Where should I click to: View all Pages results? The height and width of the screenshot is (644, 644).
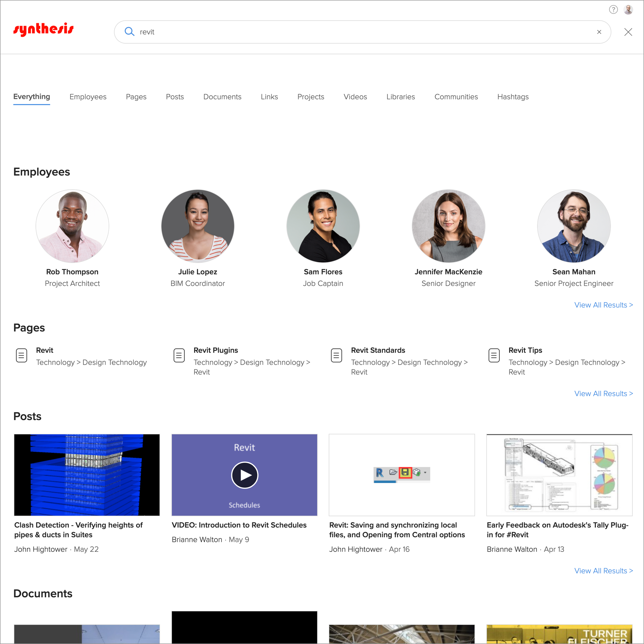[x=603, y=394]
